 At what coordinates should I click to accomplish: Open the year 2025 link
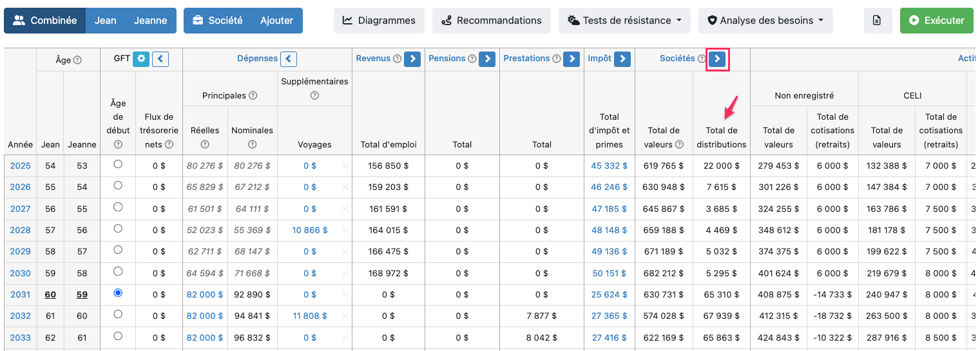tap(20, 166)
